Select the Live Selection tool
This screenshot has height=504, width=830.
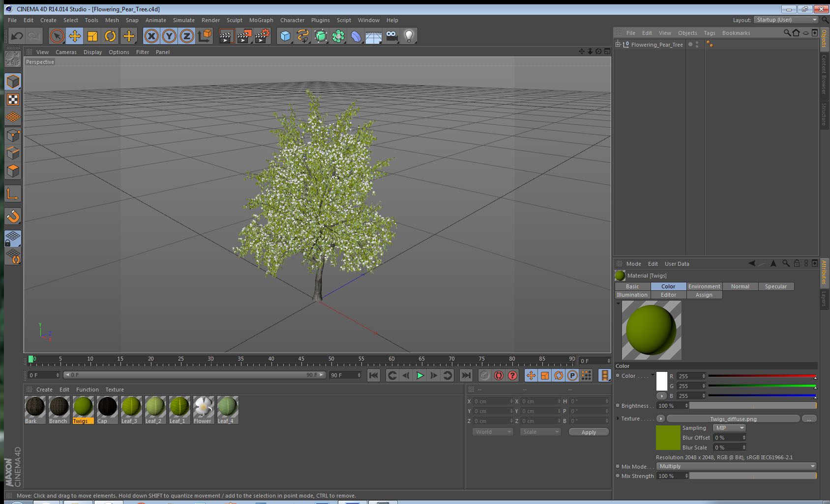pyautogui.click(x=57, y=36)
